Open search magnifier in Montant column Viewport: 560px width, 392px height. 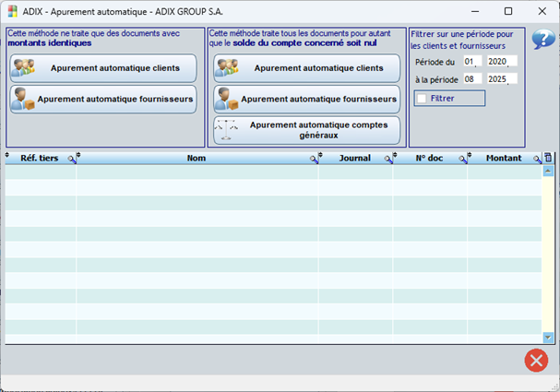click(x=538, y=160)
